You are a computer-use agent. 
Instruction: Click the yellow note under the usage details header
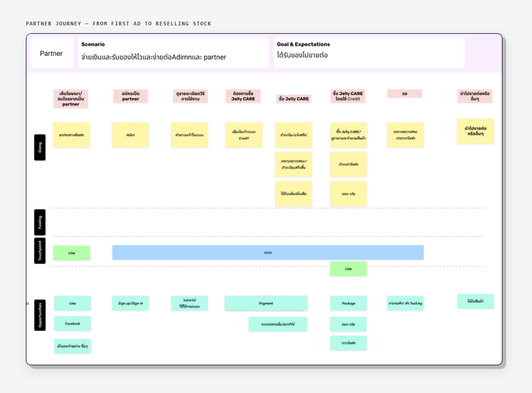[x=190, y=135]
